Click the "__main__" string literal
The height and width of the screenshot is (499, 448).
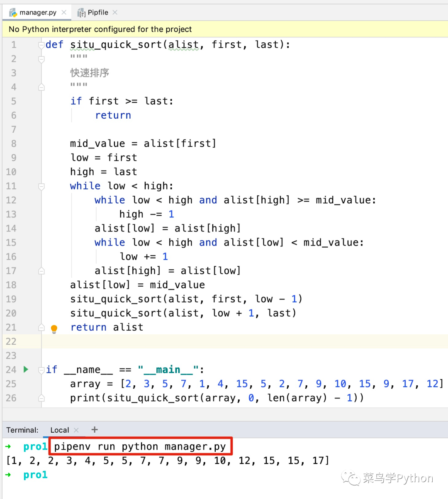click(168, 370)
